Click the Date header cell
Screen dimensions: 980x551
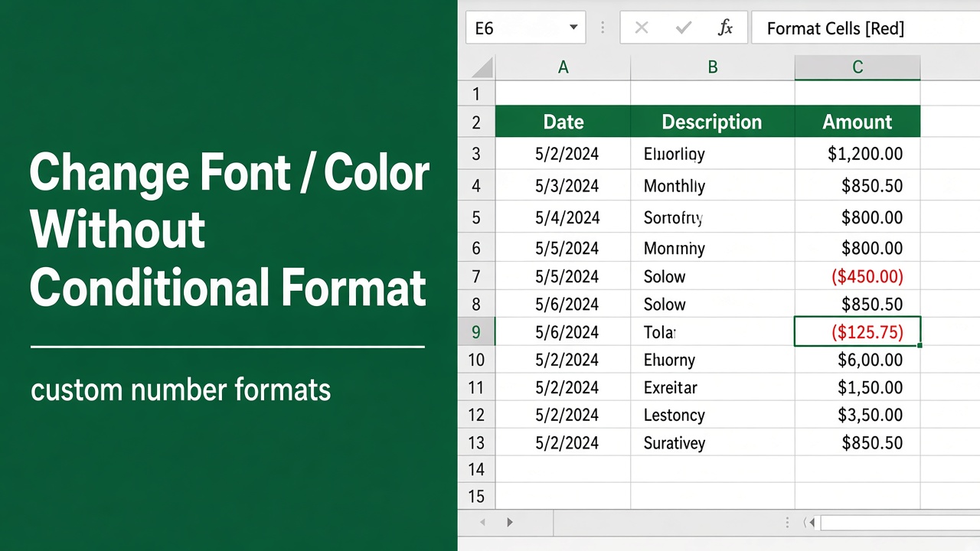point(563,122)
